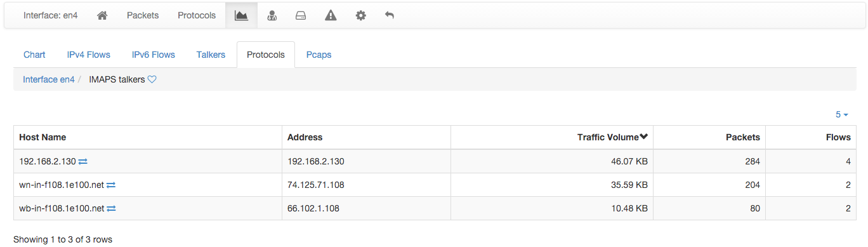The width and height of the screenshot is (868, 247).
Task: Open the hosts person icon in navbar
Action: (x=272, y=15)
